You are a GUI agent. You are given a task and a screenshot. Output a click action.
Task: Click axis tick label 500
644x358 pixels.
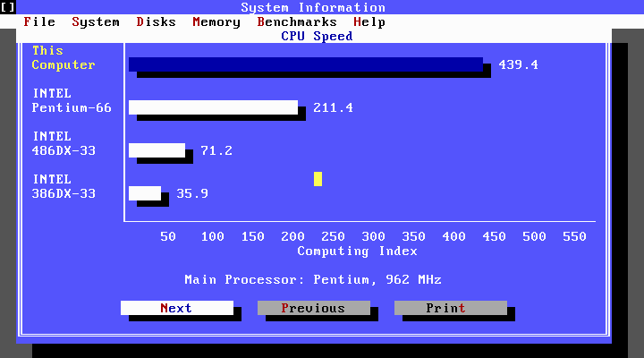tap(534, 236)
